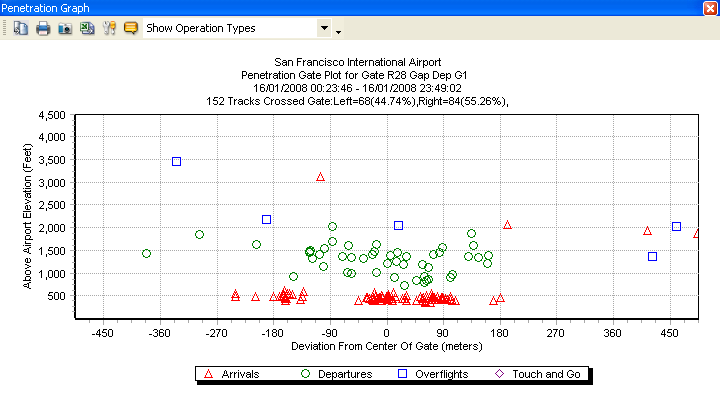Click the Touch and Go legend entry
Viewport: 720px width, 400px height.
[537, 374]
